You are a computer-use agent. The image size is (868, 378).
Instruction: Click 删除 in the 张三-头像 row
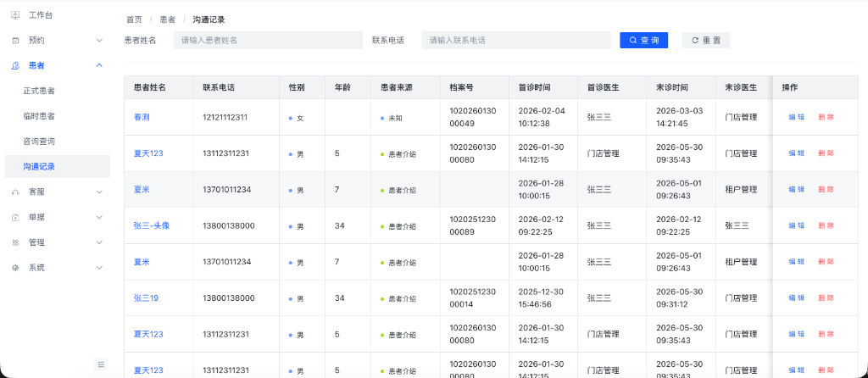(826, 225)
